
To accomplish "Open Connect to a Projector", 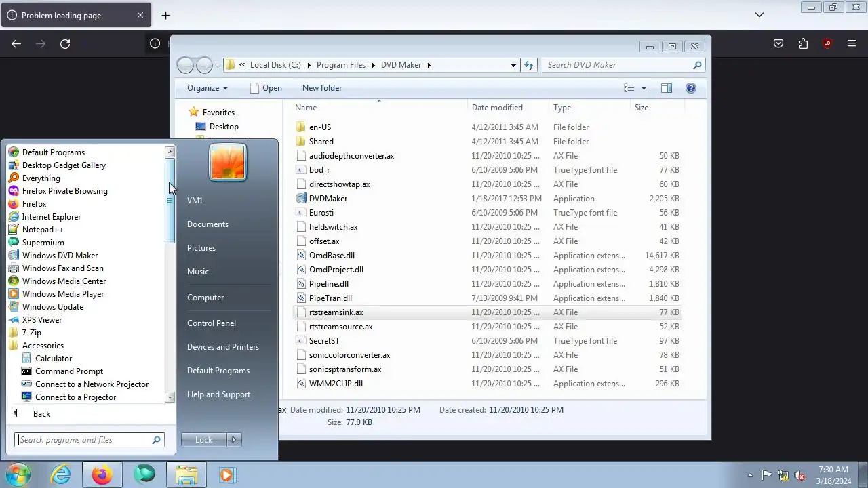I will tap(75, 397).
